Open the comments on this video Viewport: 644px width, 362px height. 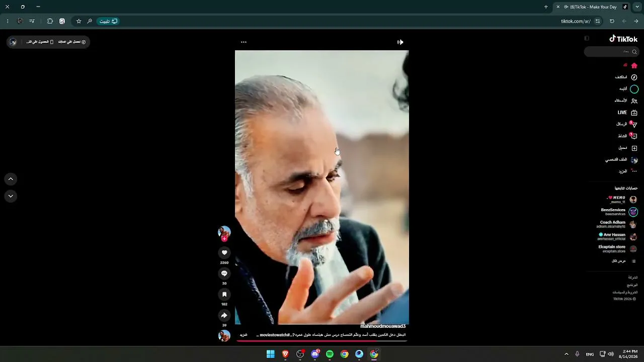pos(224,274)
